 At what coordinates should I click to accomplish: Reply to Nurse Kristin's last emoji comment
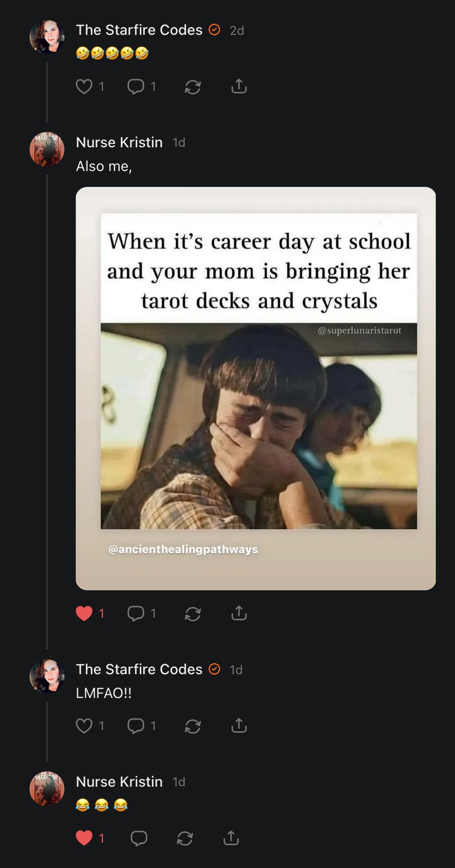(139, 838)
